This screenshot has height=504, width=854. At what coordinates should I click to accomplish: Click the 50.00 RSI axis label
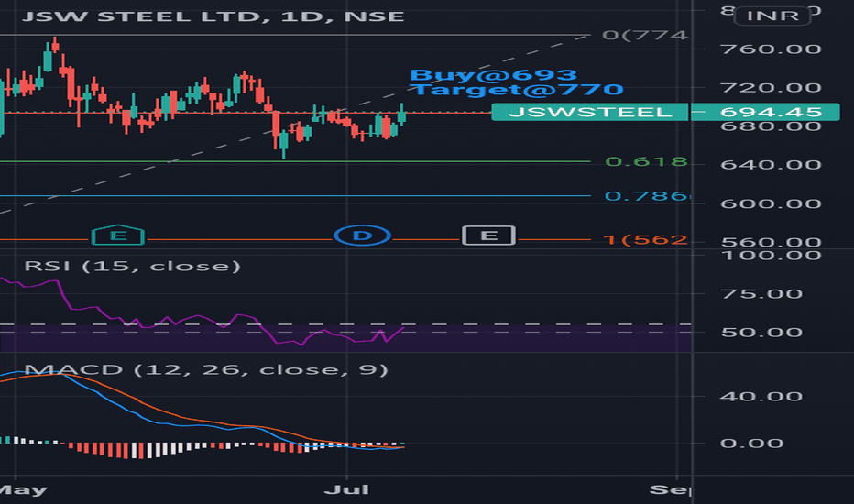pos(761,332)
